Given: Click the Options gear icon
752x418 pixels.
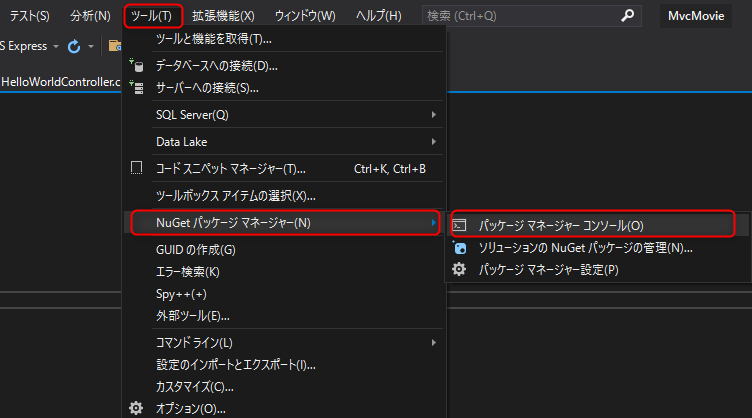Looking at the screenshot, I should click(x=136, y=408).
